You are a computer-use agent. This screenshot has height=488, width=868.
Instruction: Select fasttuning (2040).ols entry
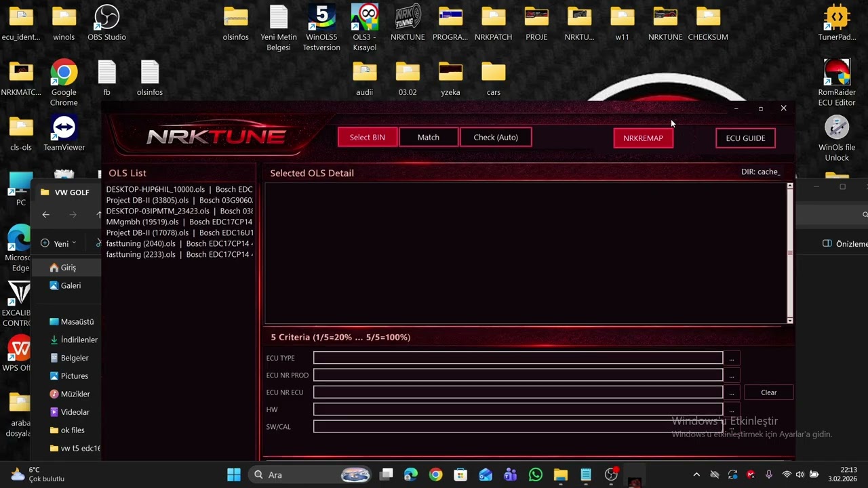tap(179, 243)
